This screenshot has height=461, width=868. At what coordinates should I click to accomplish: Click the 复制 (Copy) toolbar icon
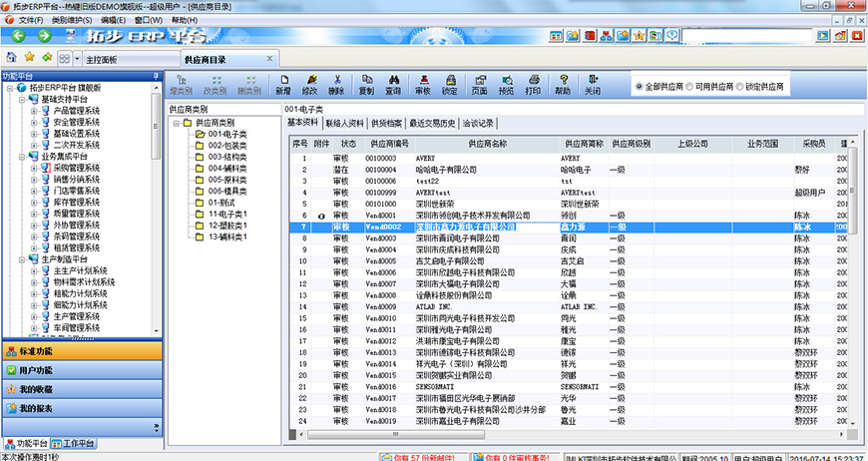366,84
